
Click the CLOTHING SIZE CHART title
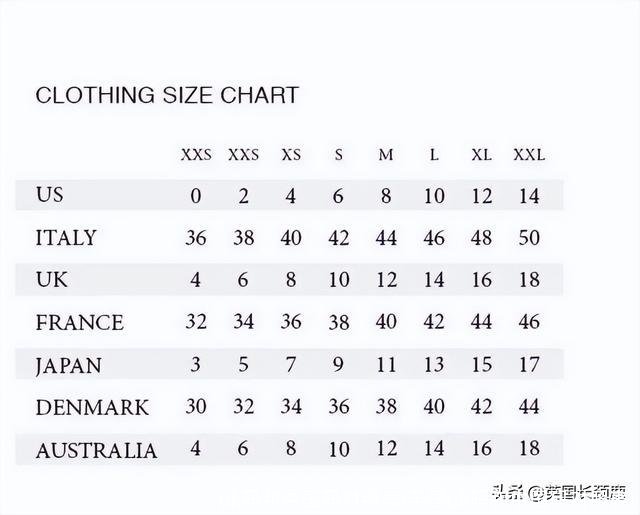(x=167, y=96)
